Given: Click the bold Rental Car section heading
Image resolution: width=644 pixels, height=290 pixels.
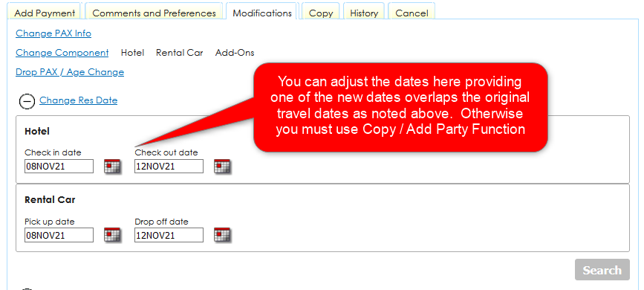Looking at the screenshot, I should click(50, 200).
